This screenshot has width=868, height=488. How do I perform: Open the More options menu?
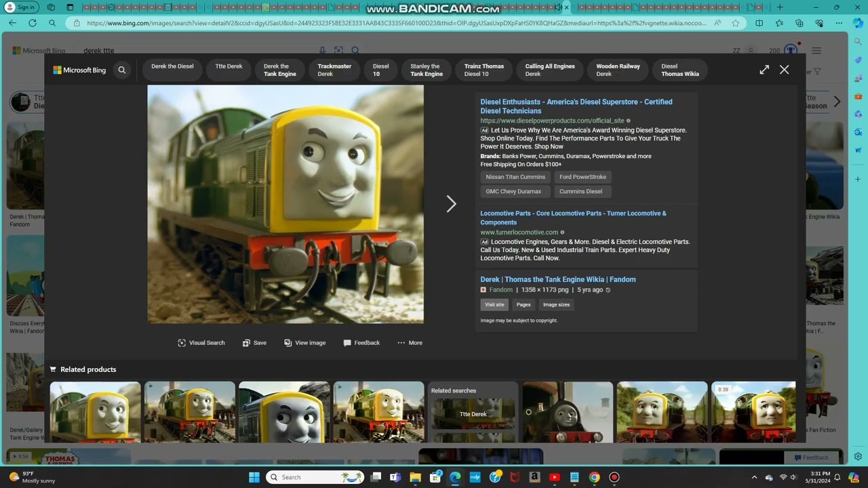pos(410,343)
